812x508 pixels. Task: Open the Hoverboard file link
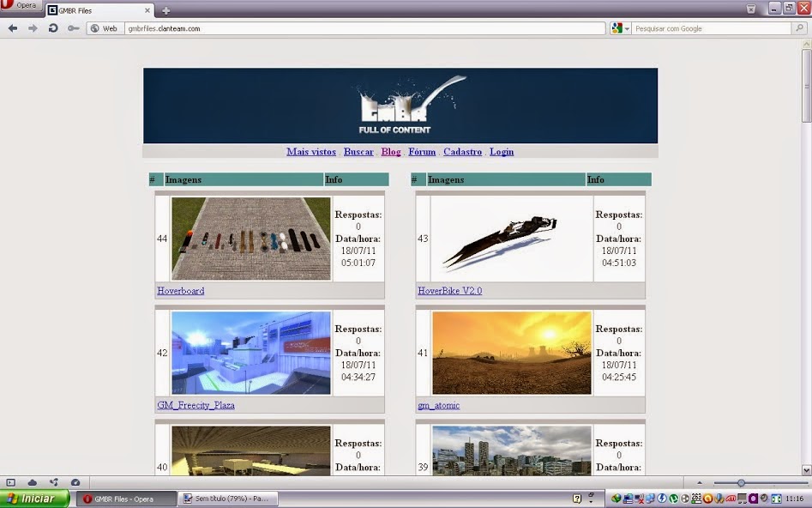180,291
